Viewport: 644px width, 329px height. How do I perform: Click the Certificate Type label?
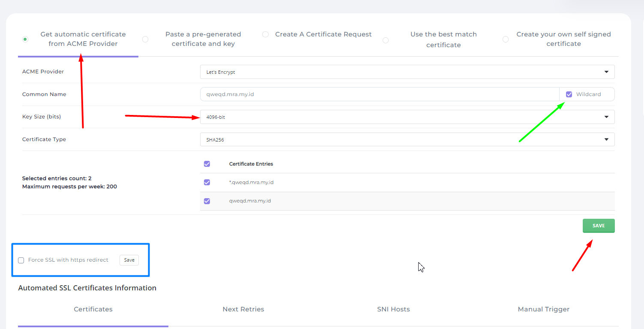tap(44, 139)
